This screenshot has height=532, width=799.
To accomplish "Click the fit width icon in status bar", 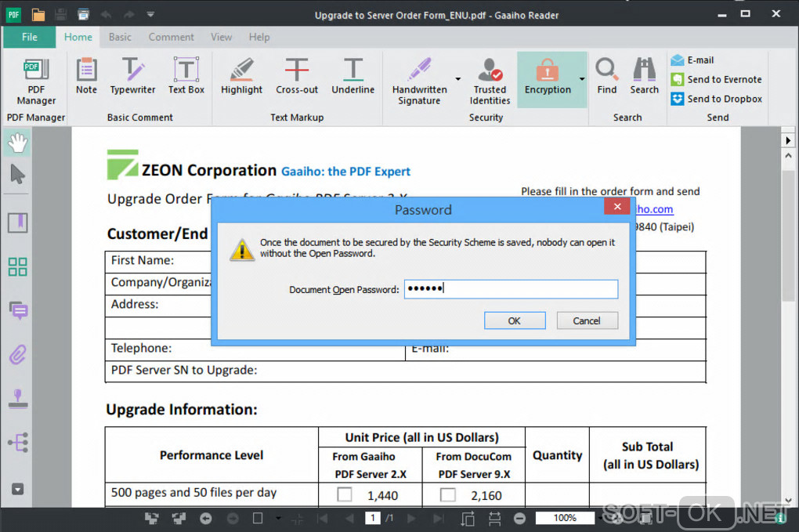I will [494, 519].
